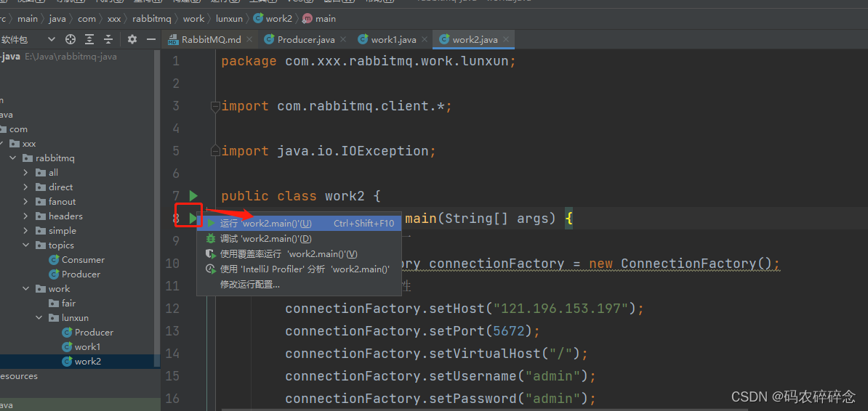Open project panel settings gear
This screenshot has height=411, width=868.
[132, 39]
